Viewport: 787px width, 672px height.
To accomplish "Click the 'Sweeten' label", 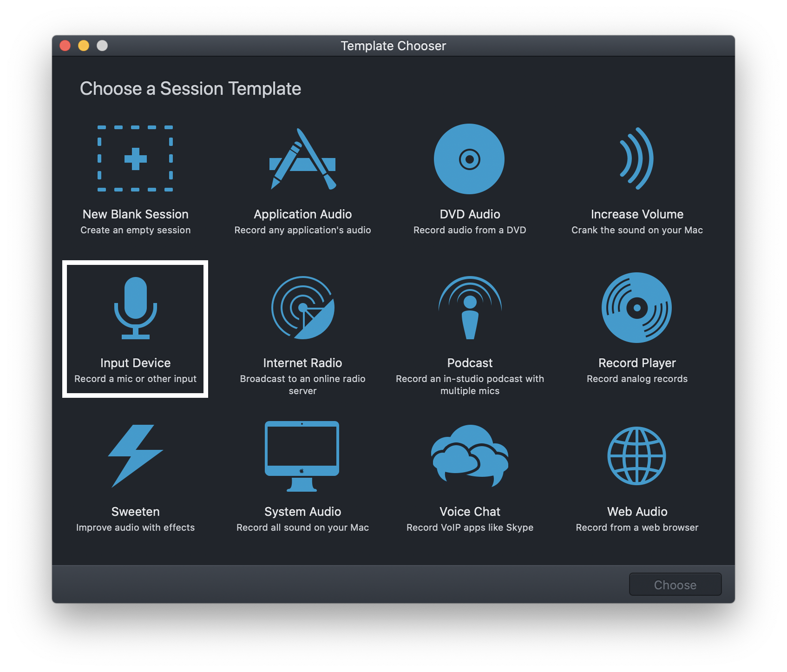I will [x=136, y=512].
